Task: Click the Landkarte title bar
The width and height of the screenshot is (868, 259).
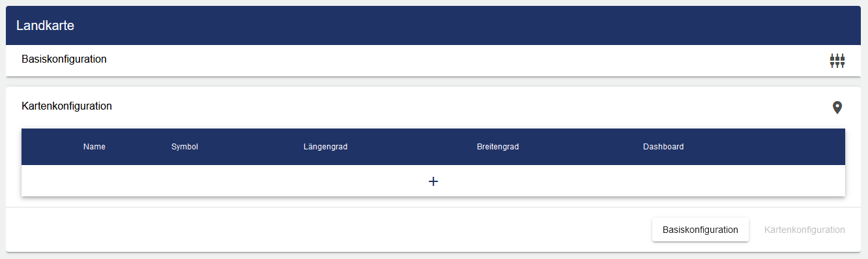Action: 433,25
